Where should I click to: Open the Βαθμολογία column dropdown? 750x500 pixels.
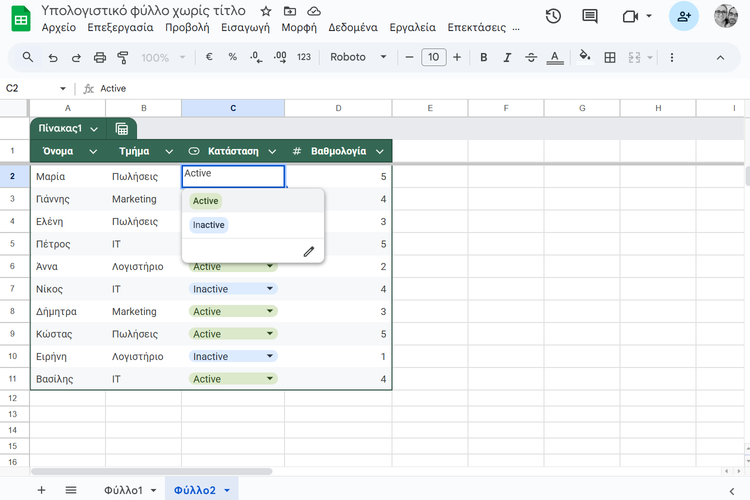point(380,152)
